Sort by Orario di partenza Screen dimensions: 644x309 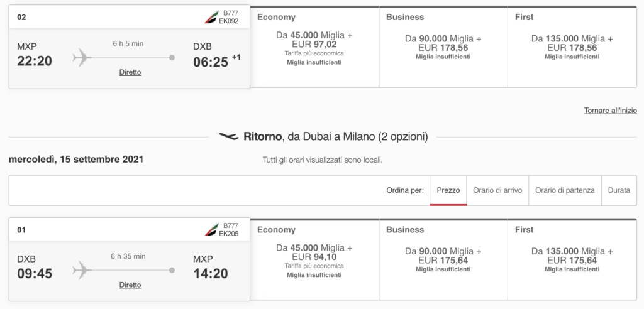click(565, 190)
